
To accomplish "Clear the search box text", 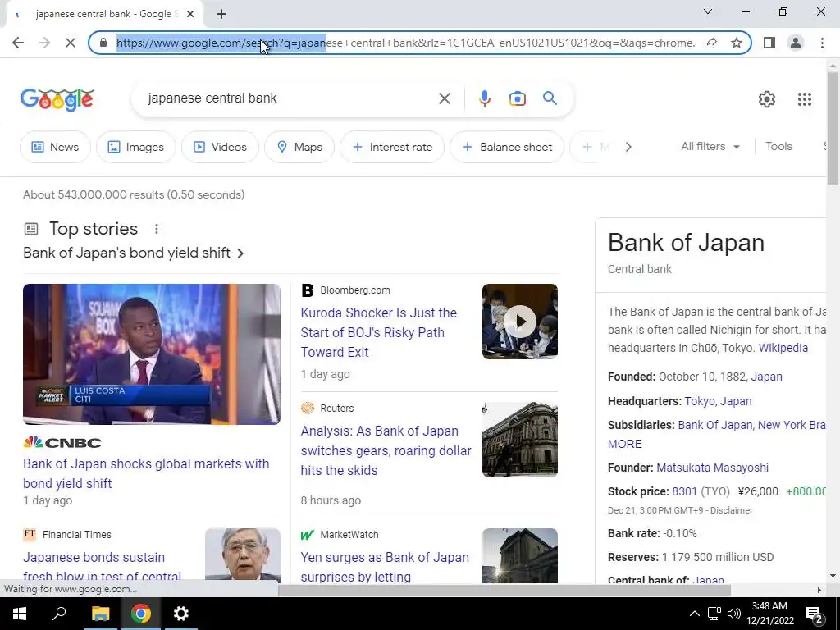I will [x=444, y=98].
